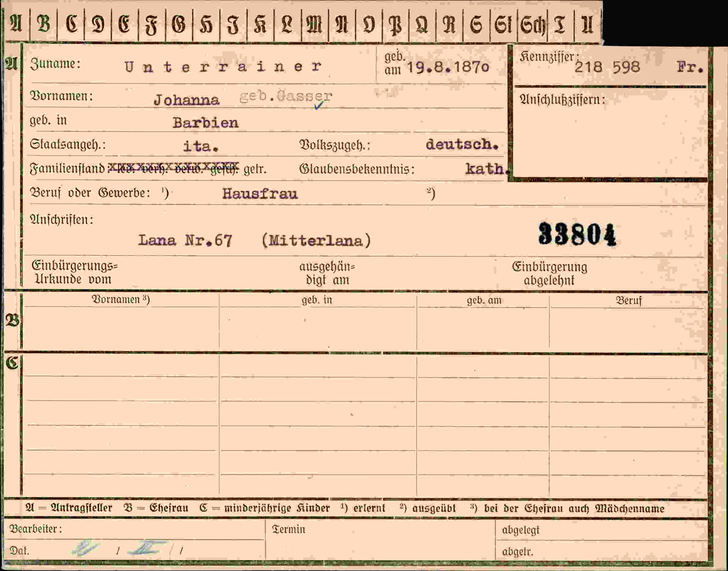This screenshot has height=571, width=728.
Task: Click the legend text 'A = Antragsteller'
Action: pos(69,508)
